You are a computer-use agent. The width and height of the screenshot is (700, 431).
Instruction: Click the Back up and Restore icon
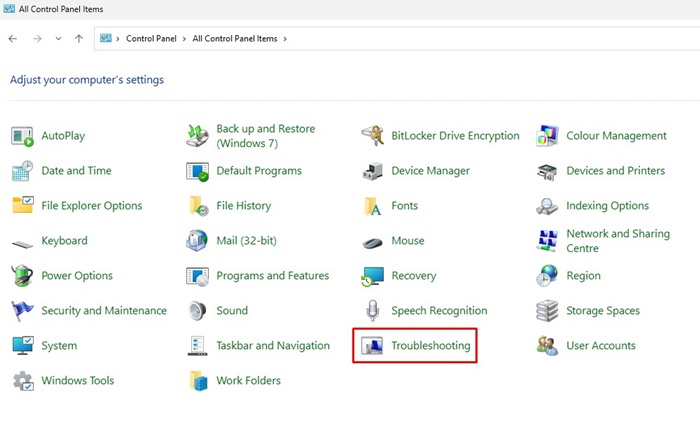coord(197,136)
